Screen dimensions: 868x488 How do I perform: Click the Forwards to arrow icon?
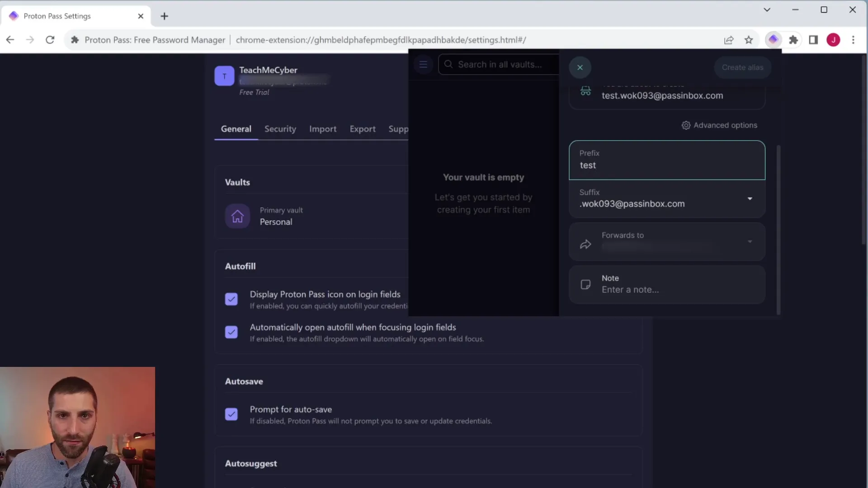click(x=585, y=244)
